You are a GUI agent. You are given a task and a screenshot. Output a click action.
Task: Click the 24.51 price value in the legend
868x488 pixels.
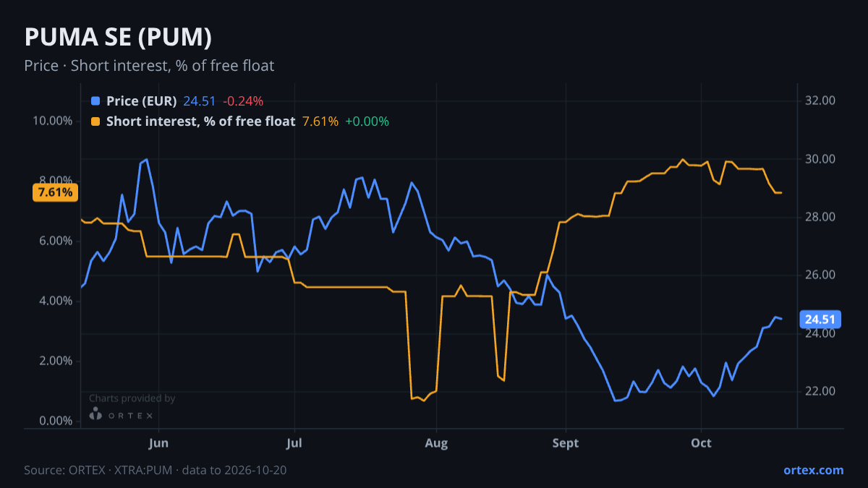(200, 101)
